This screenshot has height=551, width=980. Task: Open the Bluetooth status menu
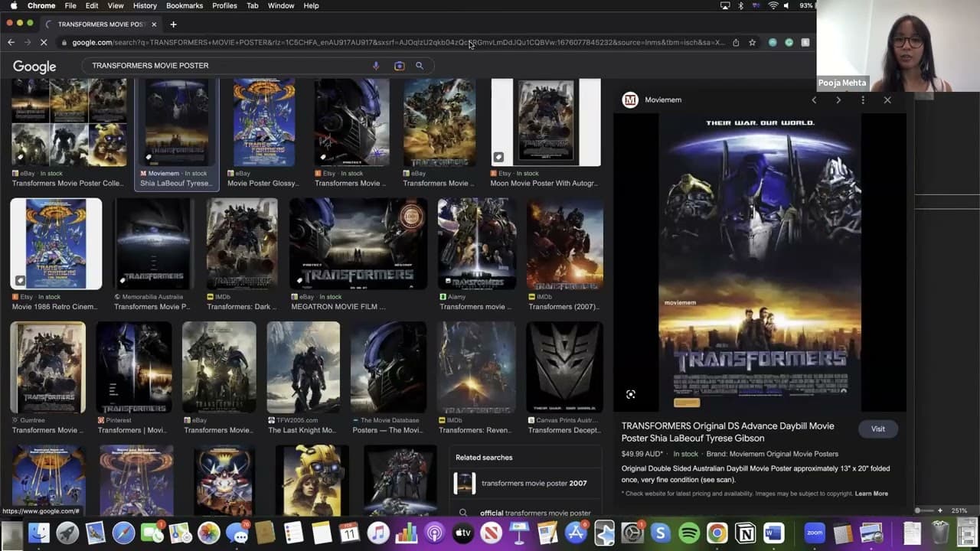click(740, 5)
